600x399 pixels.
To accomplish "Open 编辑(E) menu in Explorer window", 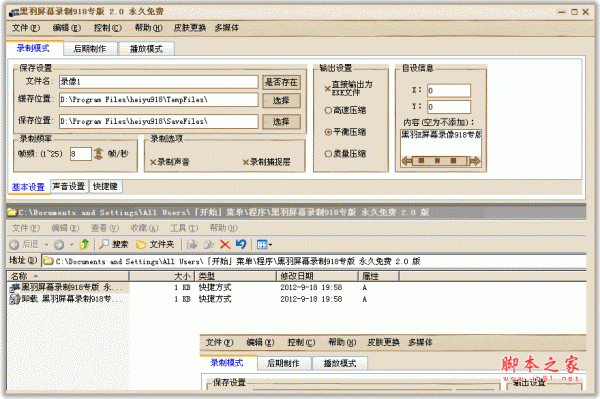I will click(x=65, y=228).
